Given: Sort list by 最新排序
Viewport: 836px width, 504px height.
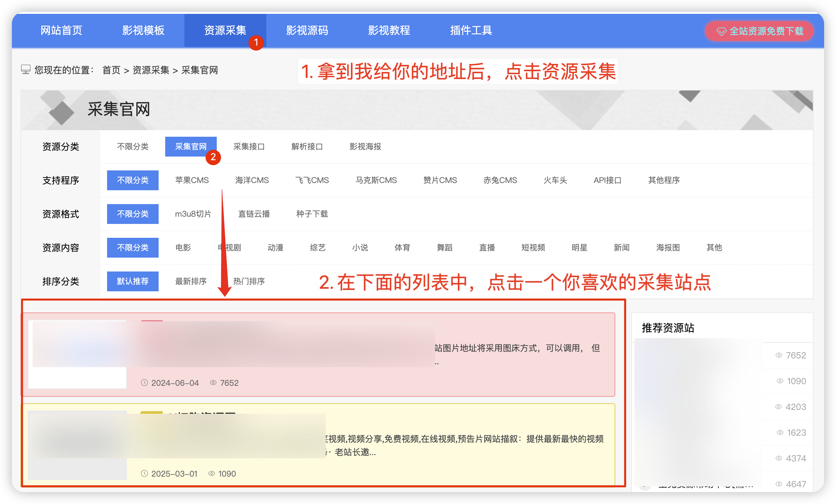Looking at the screenshot, I should (x=191, y=281).
